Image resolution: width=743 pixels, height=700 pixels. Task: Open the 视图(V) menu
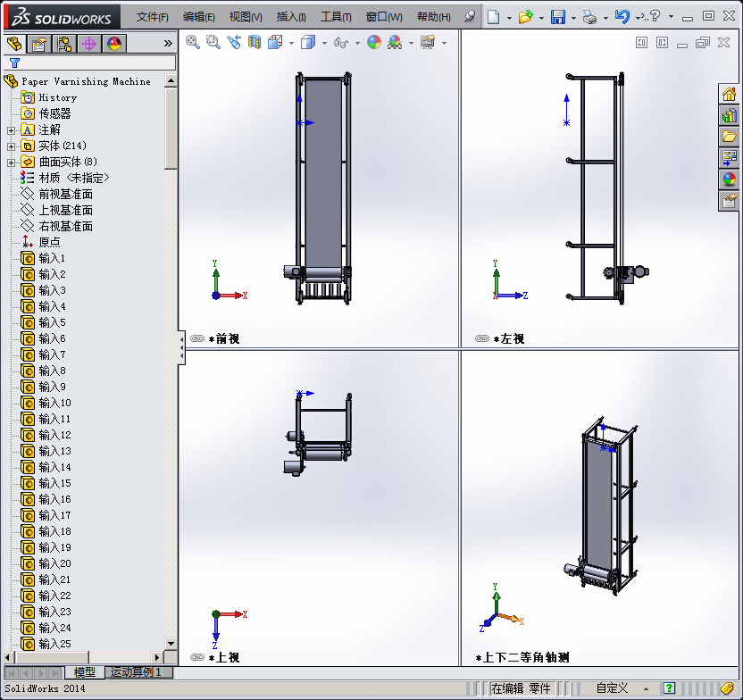coord(246,17)
